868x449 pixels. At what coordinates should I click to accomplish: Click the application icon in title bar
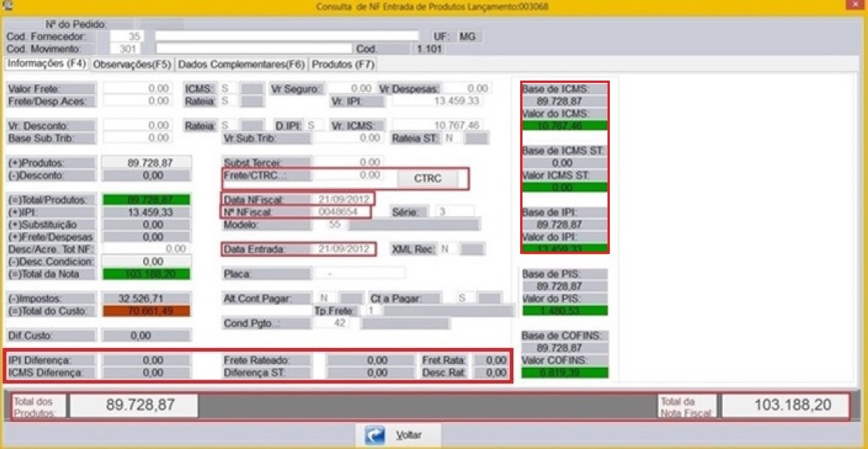pos(8,6)
